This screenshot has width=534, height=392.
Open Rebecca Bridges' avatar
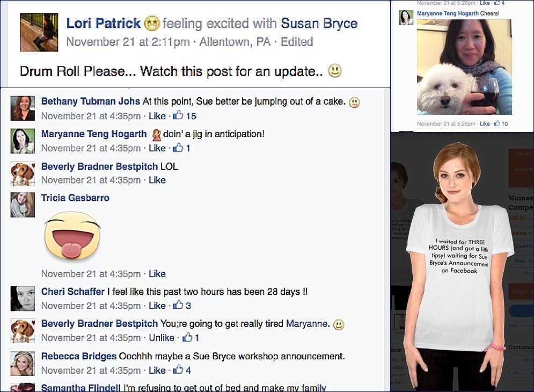click(23, 364)
